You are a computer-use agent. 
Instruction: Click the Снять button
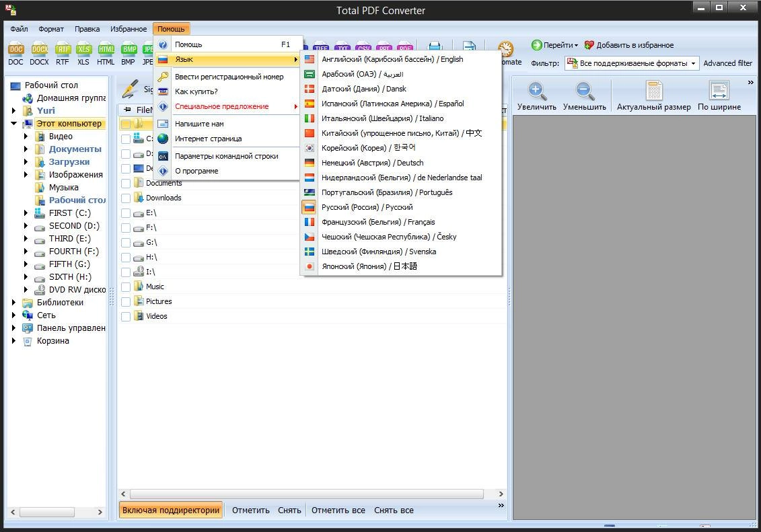pos(289,510)
